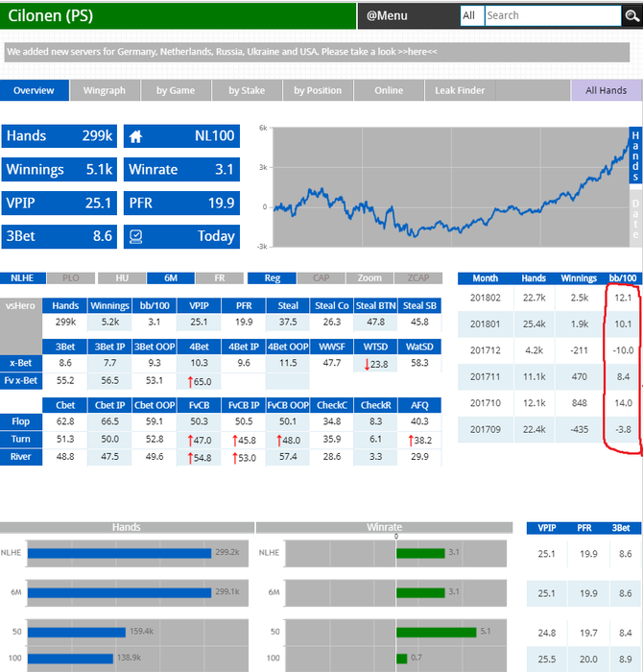Click the Turn row label
Screen dimensions: 643x672
pyautogui.click(x=21, y=440)
